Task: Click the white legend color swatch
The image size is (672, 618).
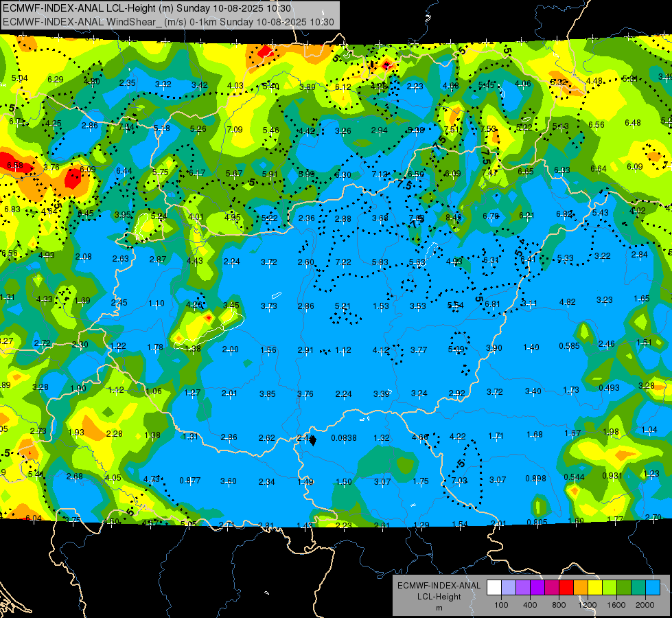Action: click(494, 588)
